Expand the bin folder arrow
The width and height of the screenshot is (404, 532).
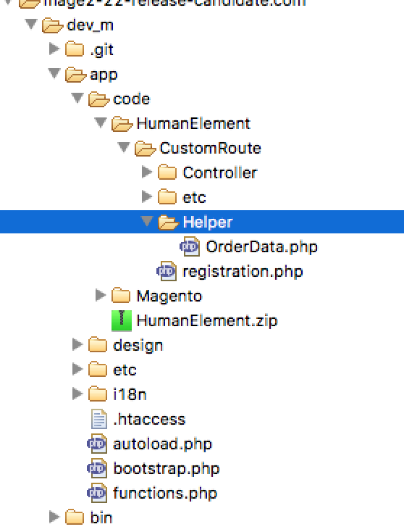[x=54, y=517]
